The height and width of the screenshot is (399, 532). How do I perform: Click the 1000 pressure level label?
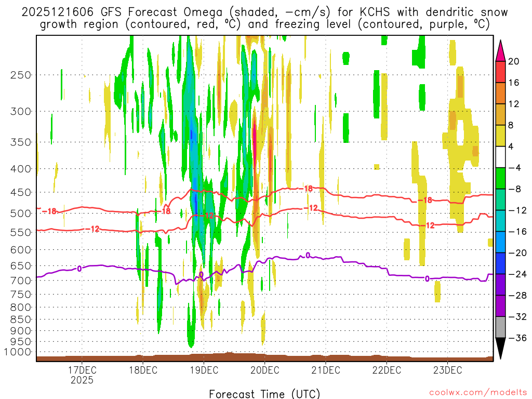click(18, 352)
